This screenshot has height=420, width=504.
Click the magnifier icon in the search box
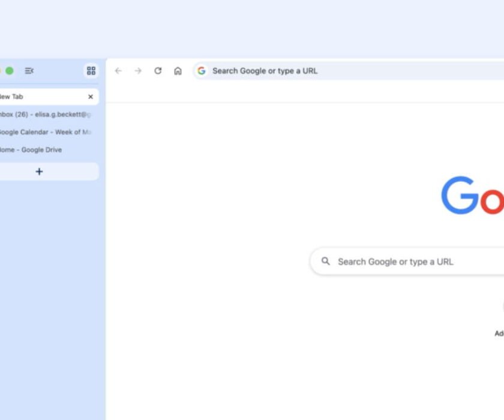326,261
